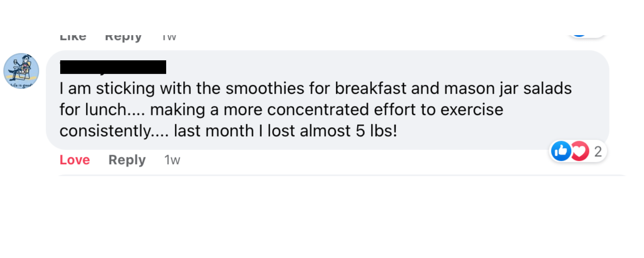Click the 'Life is good' text on avatar
This screenshot has height=258, width=644.
coord(22,85)
